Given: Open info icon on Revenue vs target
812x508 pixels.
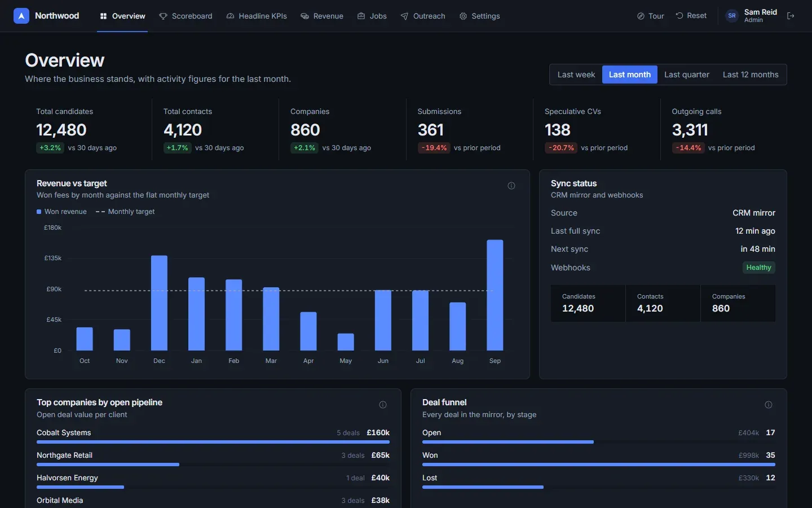Looking at the screenshot, I should click(511, 186).
